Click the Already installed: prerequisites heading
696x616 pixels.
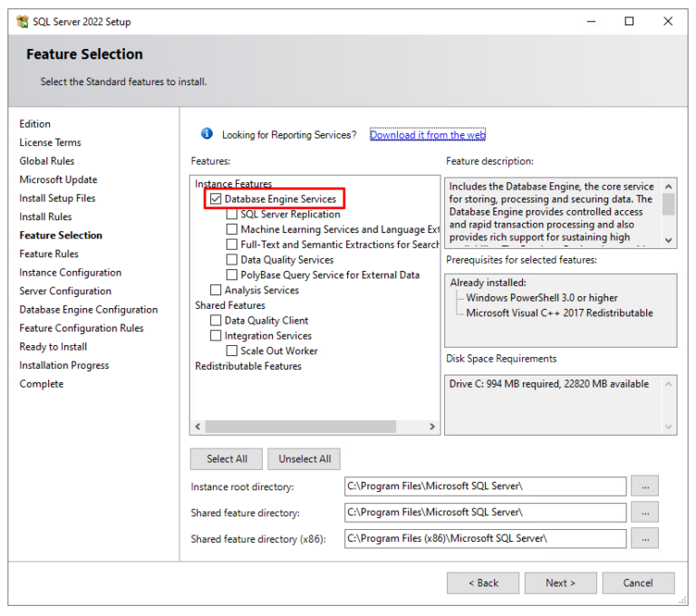[488, 283]
